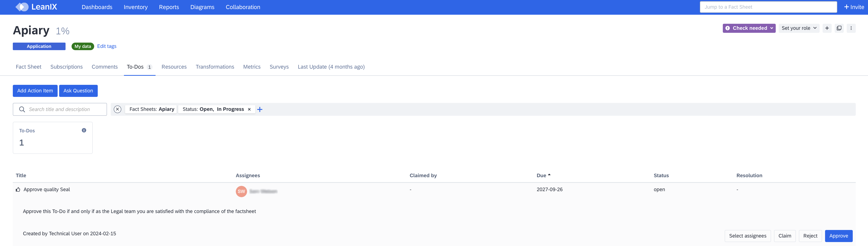Switch to the Fact Sheet tab

coord(28,67)
